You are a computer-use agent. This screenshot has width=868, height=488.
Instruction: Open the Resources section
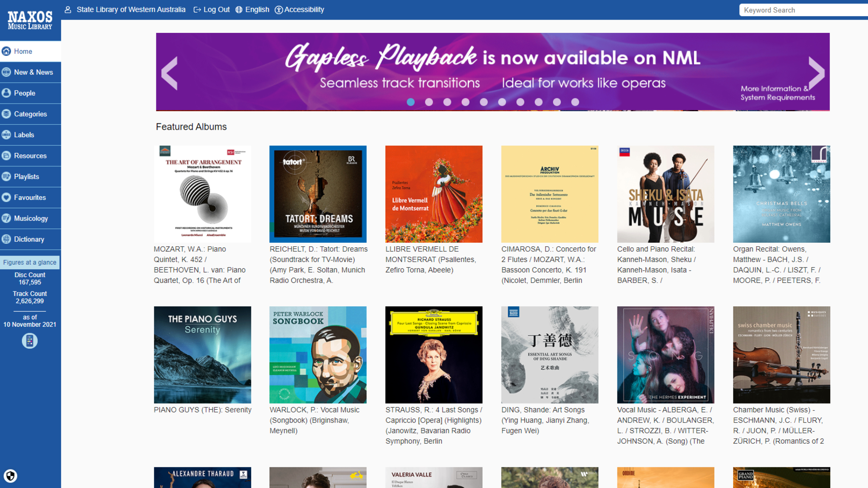click(30, 156)
